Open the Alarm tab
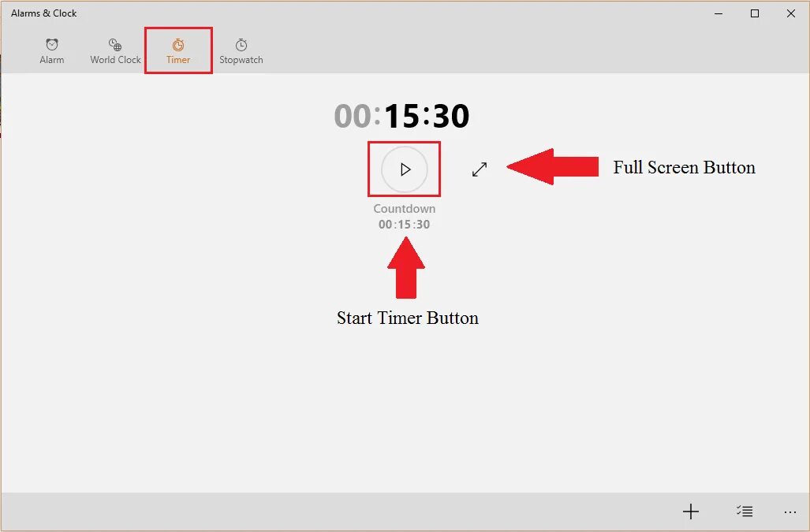 [x=51, y=50]
